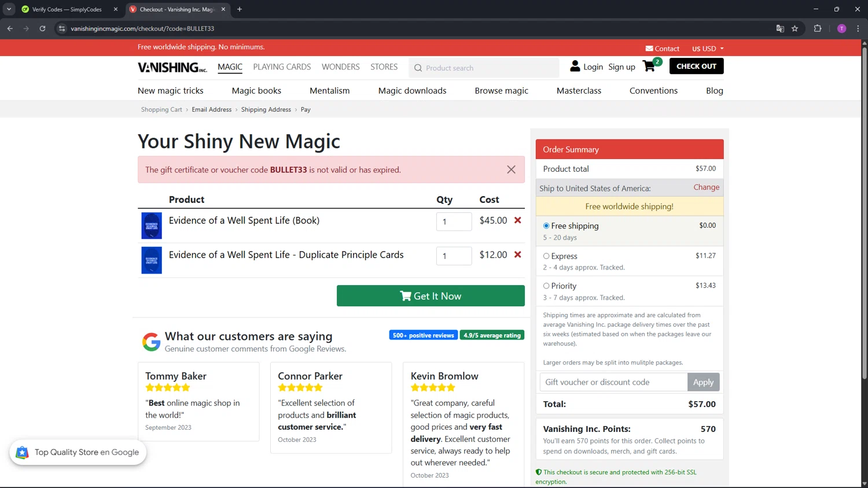This screenshot has width=868, height=488.
Task: Bookmark this page with the star icon
Action: (795, 28)
